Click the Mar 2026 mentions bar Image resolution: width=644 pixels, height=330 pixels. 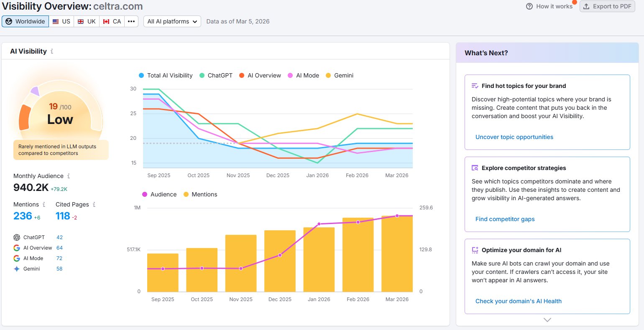point(397,255)
